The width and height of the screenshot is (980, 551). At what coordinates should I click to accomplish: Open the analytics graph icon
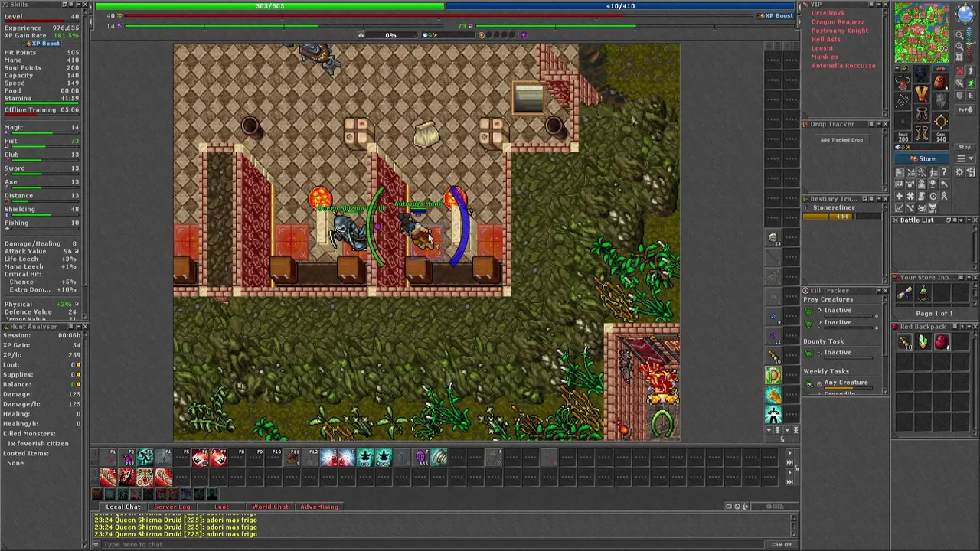point(900,208)
